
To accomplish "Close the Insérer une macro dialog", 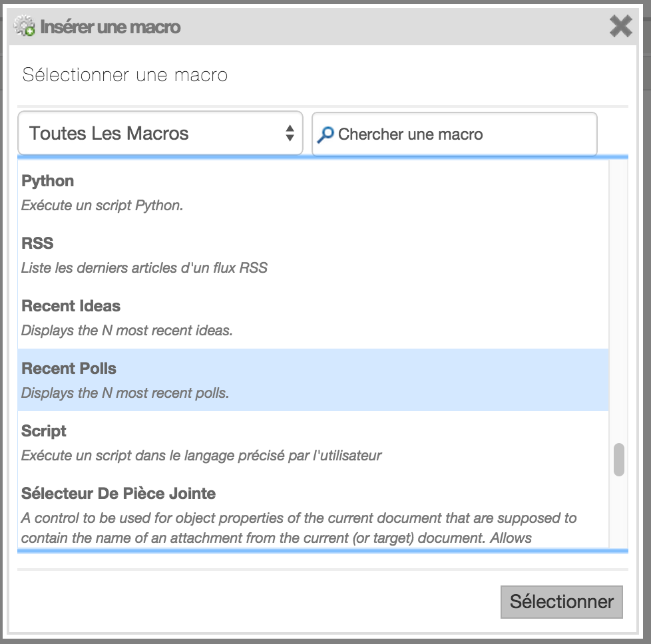I will point(620,26).
